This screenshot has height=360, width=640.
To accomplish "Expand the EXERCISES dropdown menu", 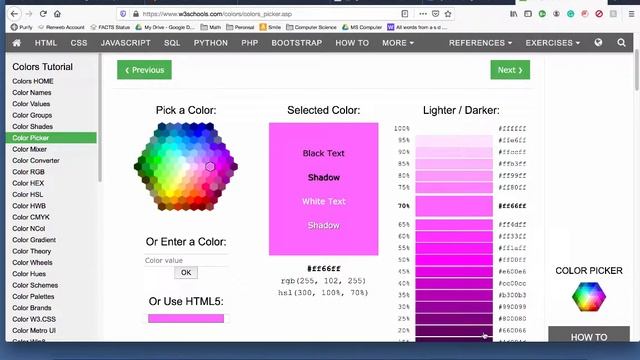I will coord(553,43).
